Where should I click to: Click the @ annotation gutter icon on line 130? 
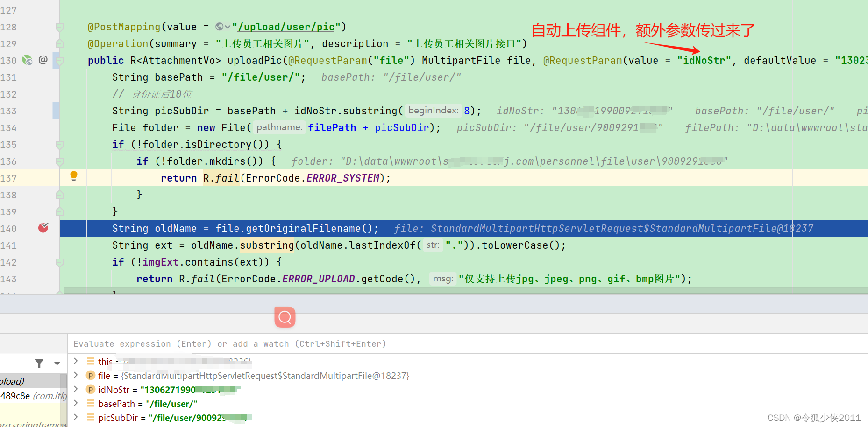point(43,60)
